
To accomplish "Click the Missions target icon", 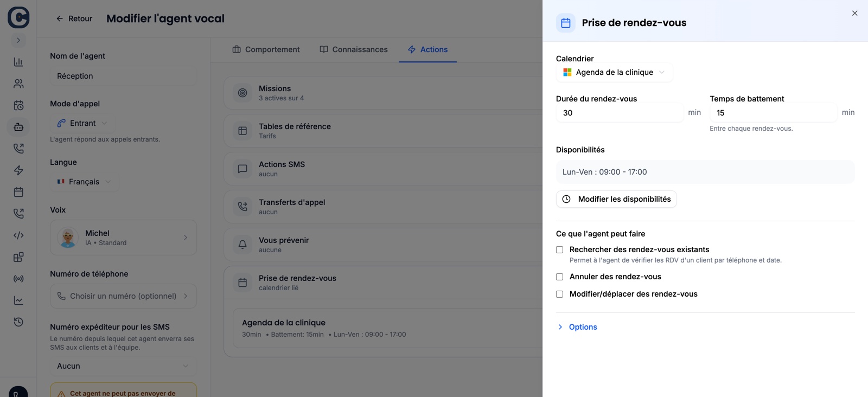I will tap(242, 93).
